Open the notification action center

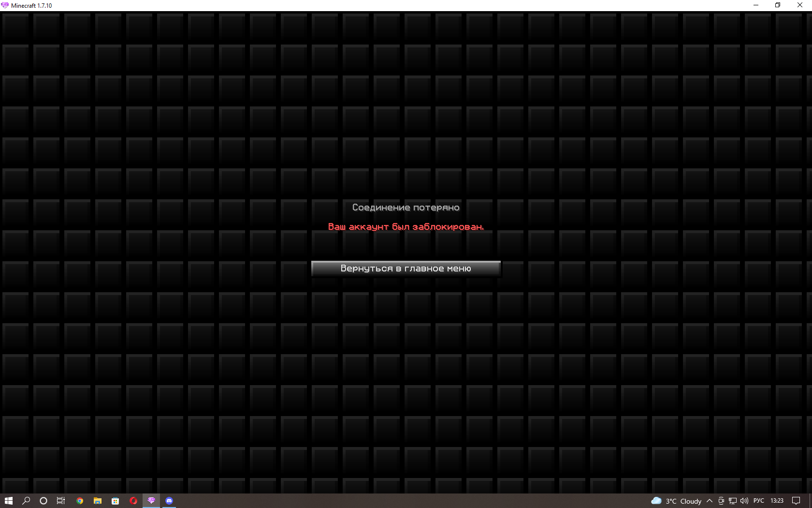pos(796,501)
